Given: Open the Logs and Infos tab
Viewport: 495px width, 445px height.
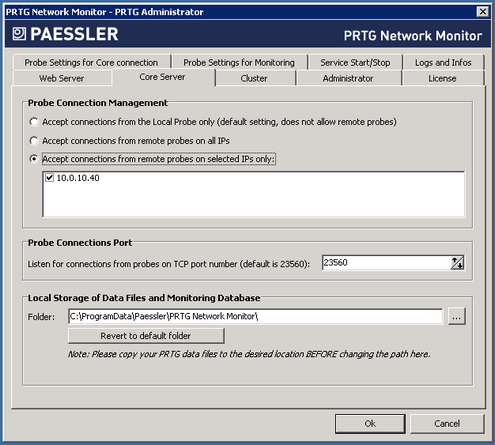Looking at the screenshot, I should coord(443,62).
